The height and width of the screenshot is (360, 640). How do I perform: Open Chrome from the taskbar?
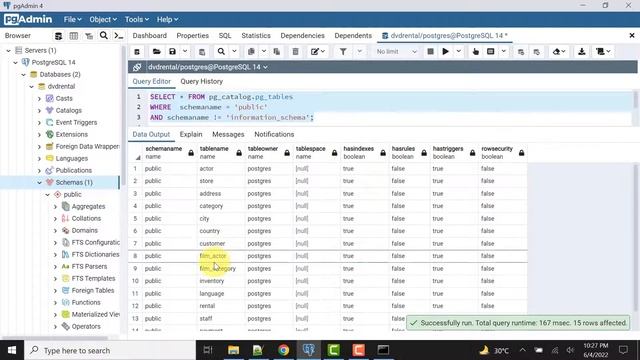point(283,350)
